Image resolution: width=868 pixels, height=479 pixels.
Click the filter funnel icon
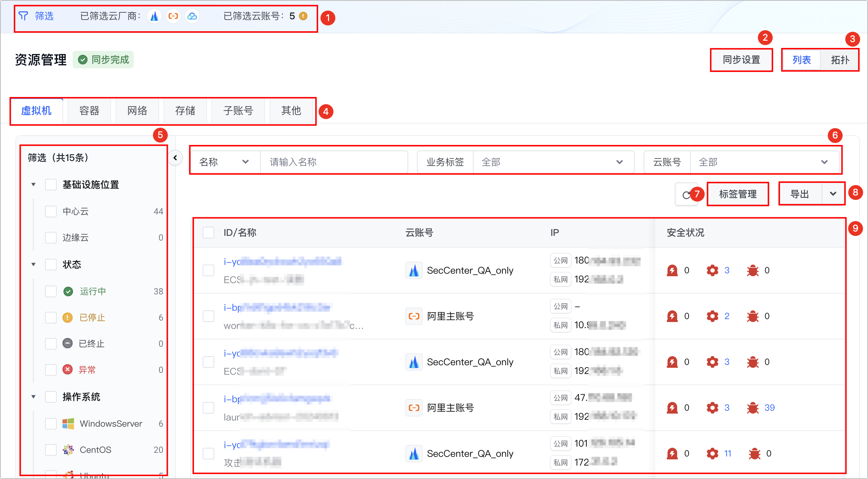(23, 16)
